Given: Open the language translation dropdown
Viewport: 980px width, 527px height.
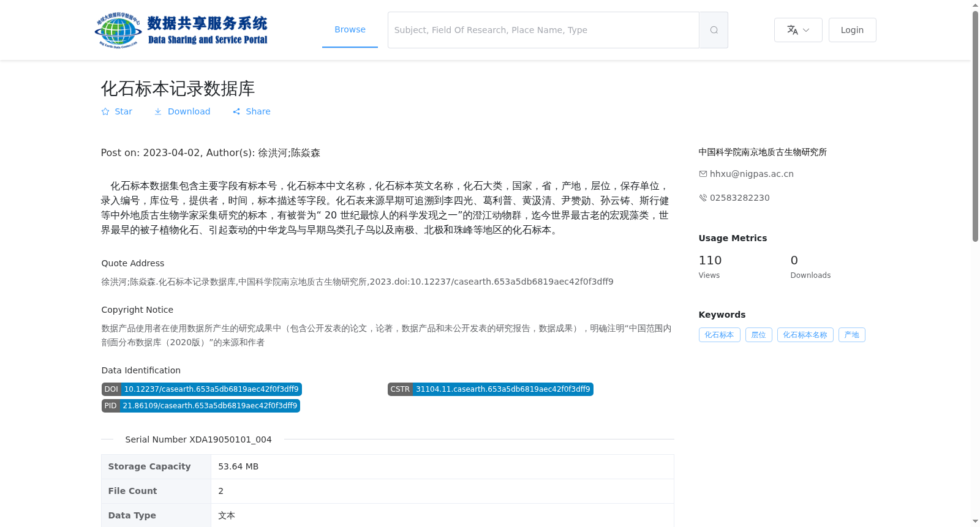Looking at the screenshot, I should tap(798, 30).
